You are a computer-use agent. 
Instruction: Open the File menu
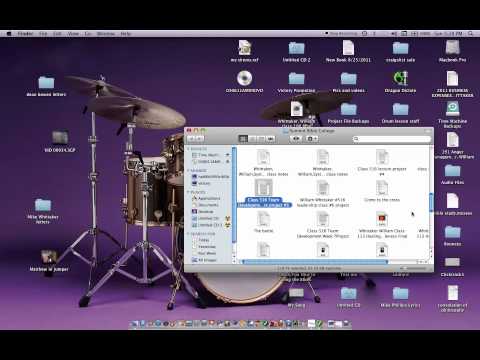coord(43,34)
